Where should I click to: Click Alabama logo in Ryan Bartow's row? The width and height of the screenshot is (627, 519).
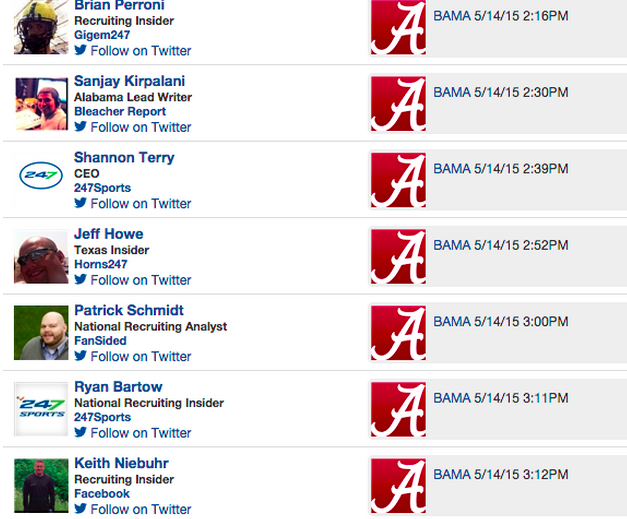tap(398, 410)
